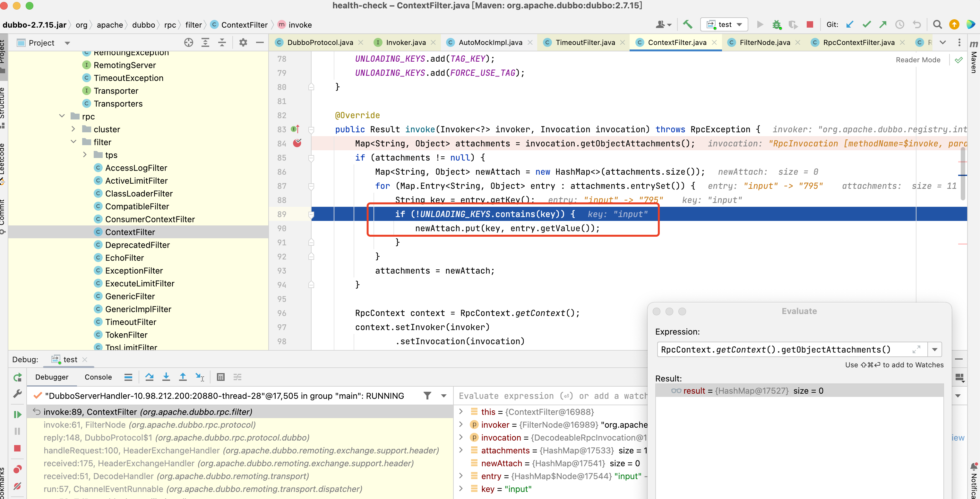Expand the 'this' variable node
Image resolution: width=980 pixels, height=499 pixels.
pos(461,411)
